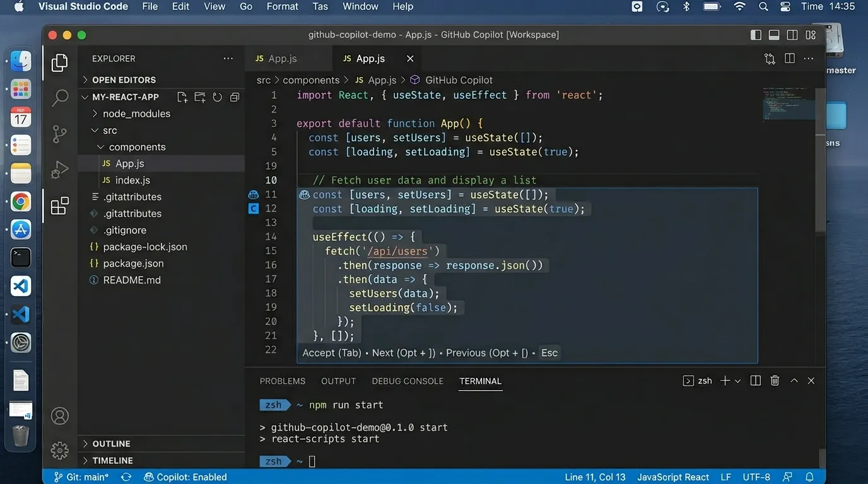Click the Copilot icon in line 11 gutter
The height and width of the screenshot is (484, 868).
tap(254, 195)
